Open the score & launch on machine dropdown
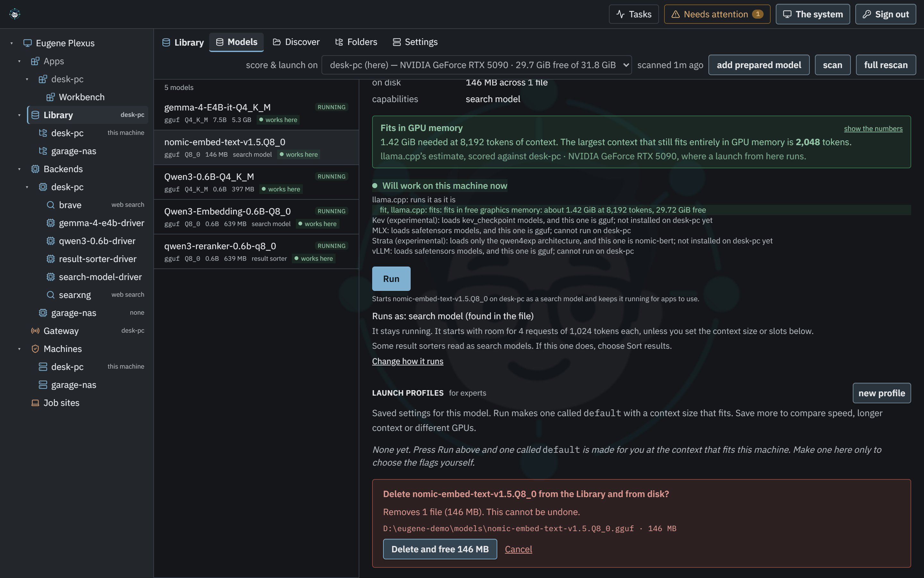Screen dimensions: 924x578 (x=476, y=65)
